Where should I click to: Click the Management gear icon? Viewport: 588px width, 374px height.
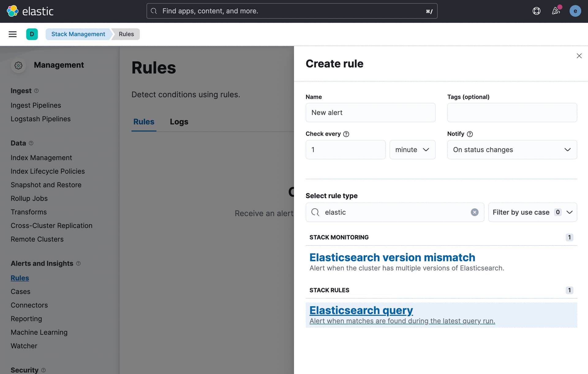18,65
